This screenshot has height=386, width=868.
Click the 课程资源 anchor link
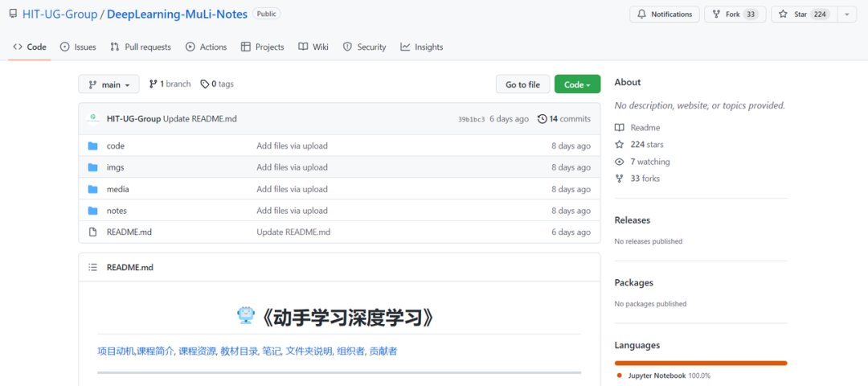197,351
